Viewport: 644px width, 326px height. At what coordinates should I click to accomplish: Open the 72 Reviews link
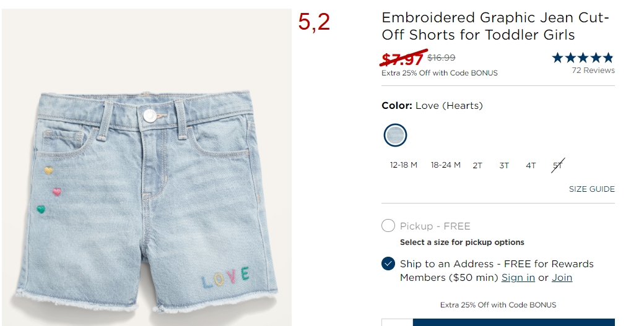(x=593, y=71)
